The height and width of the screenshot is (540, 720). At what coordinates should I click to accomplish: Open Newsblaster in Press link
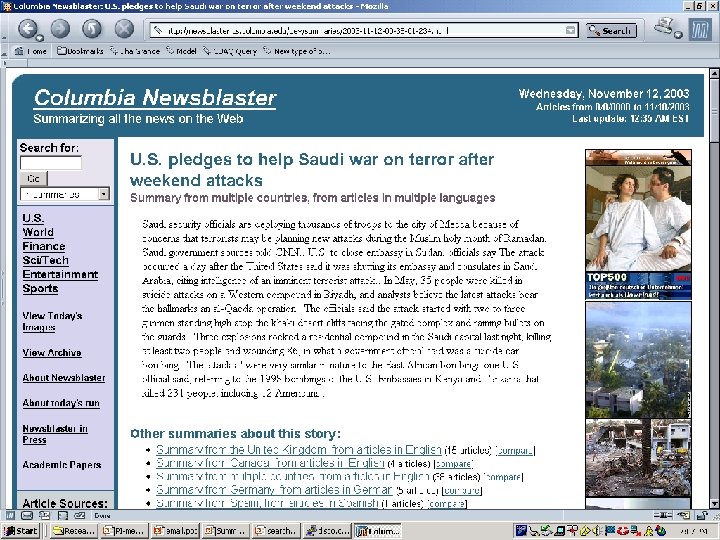tap(55, 434)
